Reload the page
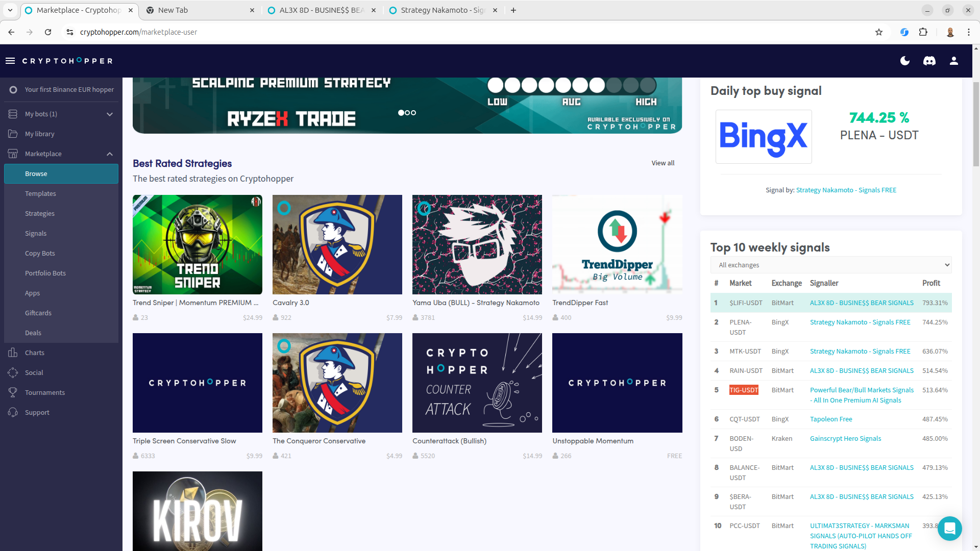 [48, 32]
